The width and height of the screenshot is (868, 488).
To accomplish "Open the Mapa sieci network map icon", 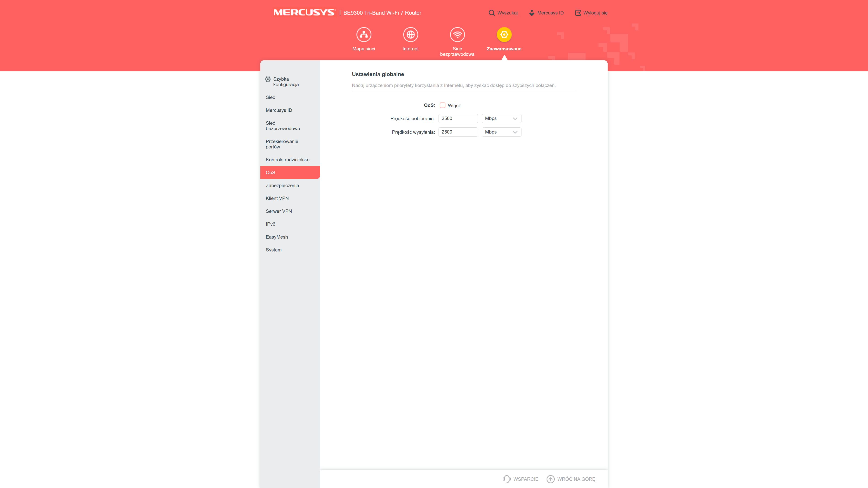I will coord(363,34).
